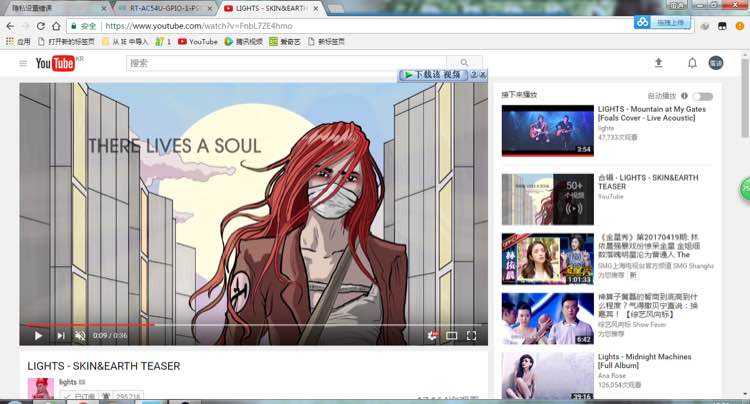This screenshot has height=404, width=750.
Task: Open the notifications bell
Action: [x=692, y=63]
